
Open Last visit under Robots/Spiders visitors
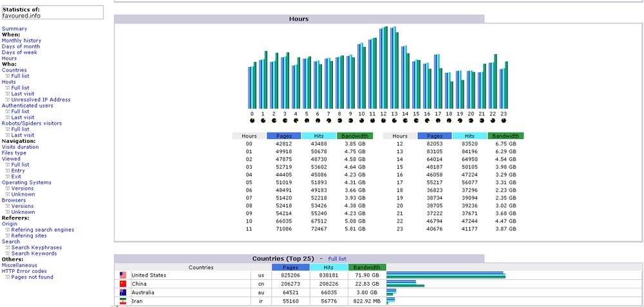(23, 135)
